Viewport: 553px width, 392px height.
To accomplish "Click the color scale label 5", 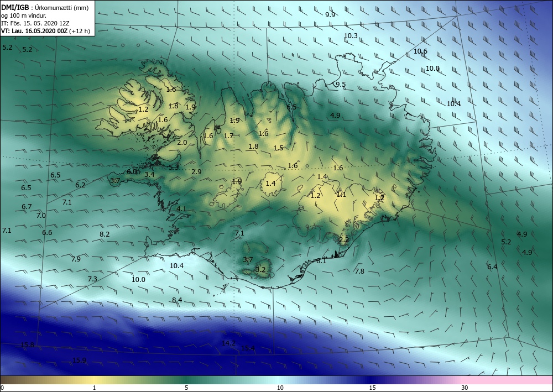I will [x=186, y=388].
